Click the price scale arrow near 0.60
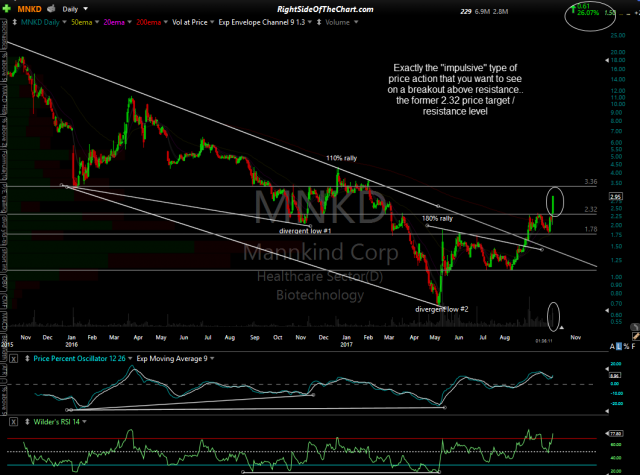 coord(607,311)
